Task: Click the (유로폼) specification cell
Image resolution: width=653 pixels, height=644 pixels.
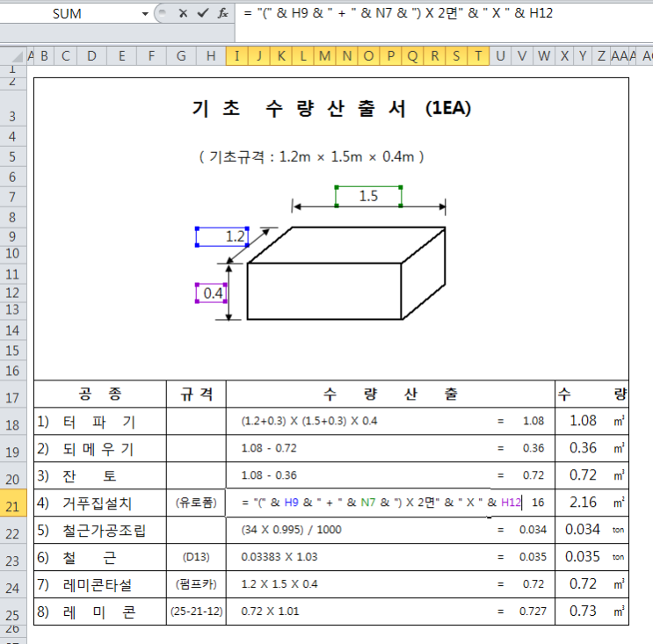Action: 196,503
